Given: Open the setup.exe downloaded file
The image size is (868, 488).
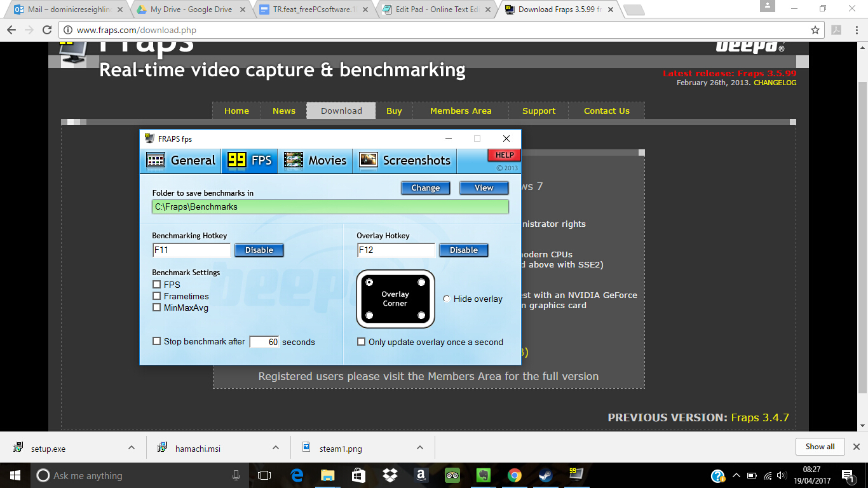Looking at the screenshot, I should [x=48, y=448].
